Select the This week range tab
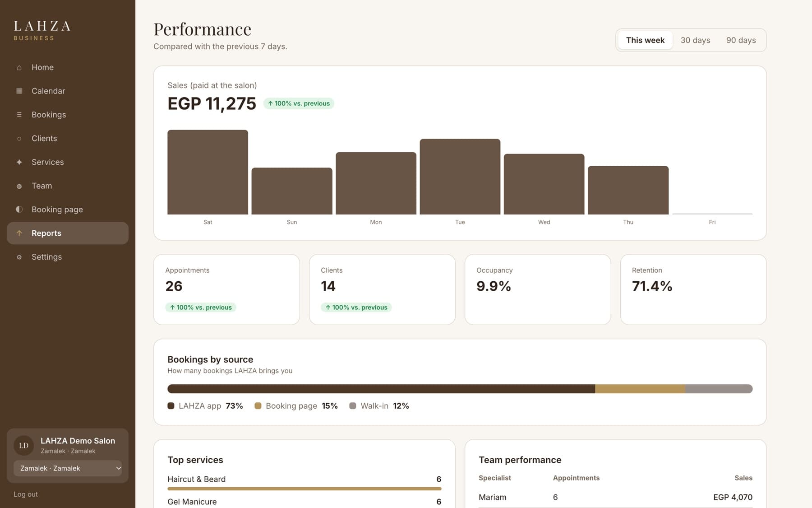812x508 pixels. click(645, 40)
